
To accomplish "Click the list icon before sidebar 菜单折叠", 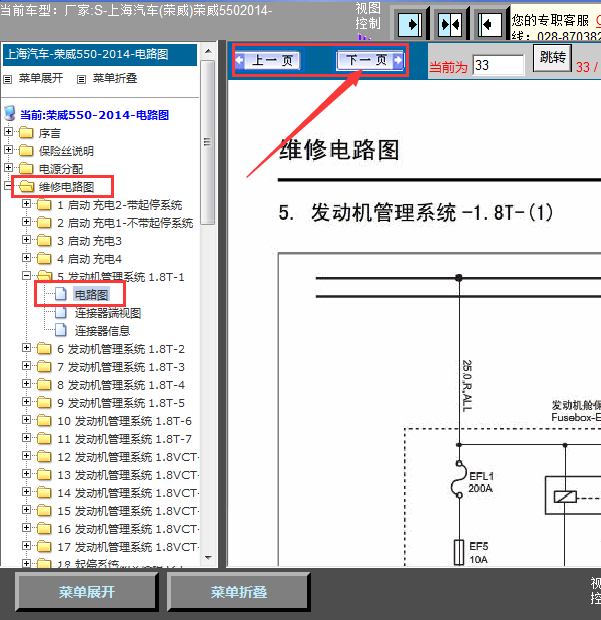I will 81,80.
